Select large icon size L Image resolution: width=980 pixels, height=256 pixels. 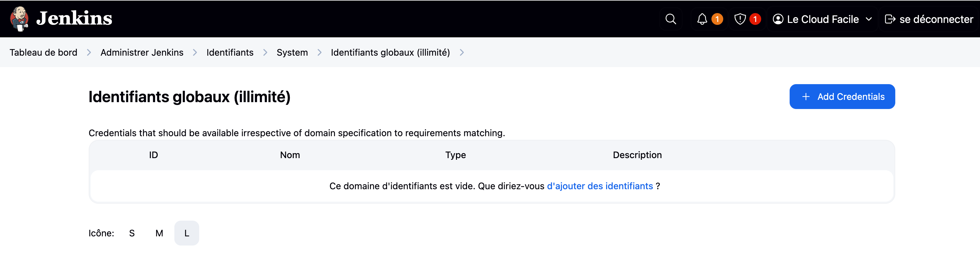click(186, 233)
